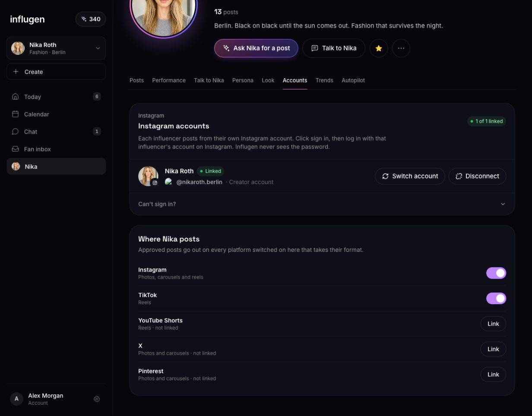This screenshot has width=532, height=416.
Task: Open the 340 credits sparkle badge
Action: (x=91, y=19)
